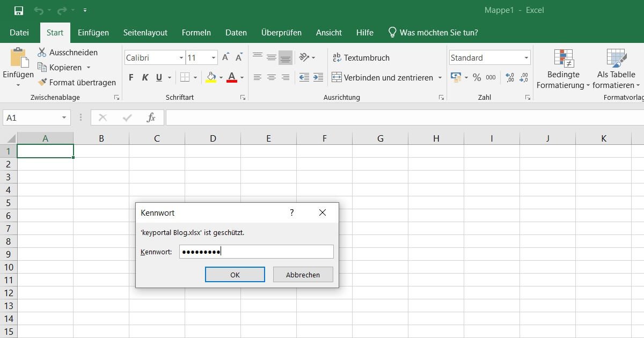Apply yellow fill color bucket
This screenshot has height=338, width=644.
(211, 78)
